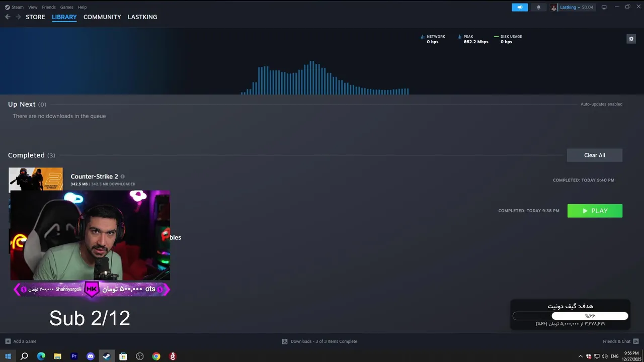The height and width of the screenshot is (362, 644).
Task: Open the Downloads status in bottom bar
Action: click(x=319, y=341)
